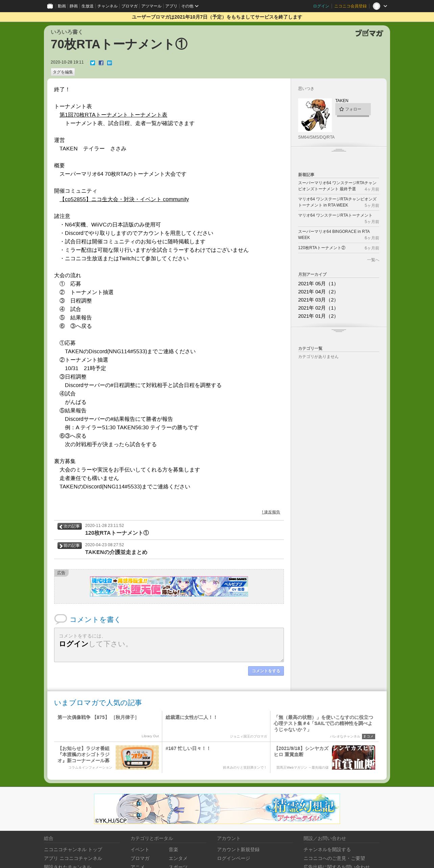434x868 pixels.
Task: Open ワンステージRTAチャンピオンズトーナメント 最終予選 article
Action: click(x=337, y=186)
